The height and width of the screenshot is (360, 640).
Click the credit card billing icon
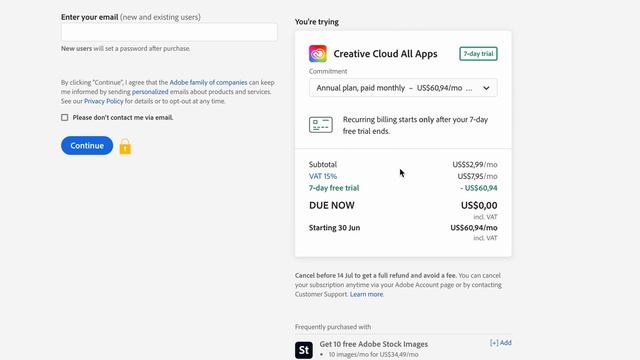[321, 124]
